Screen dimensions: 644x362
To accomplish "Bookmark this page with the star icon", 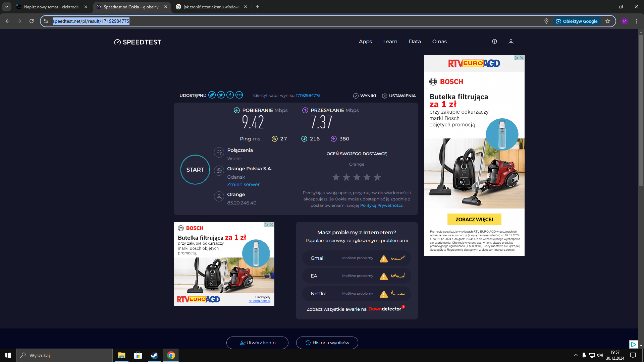I will point(608,21).
